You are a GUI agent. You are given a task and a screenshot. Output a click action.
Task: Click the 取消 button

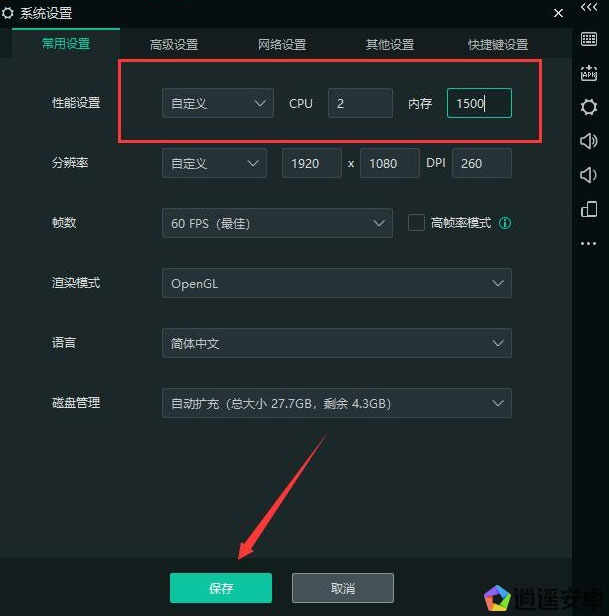click(343, 588)
